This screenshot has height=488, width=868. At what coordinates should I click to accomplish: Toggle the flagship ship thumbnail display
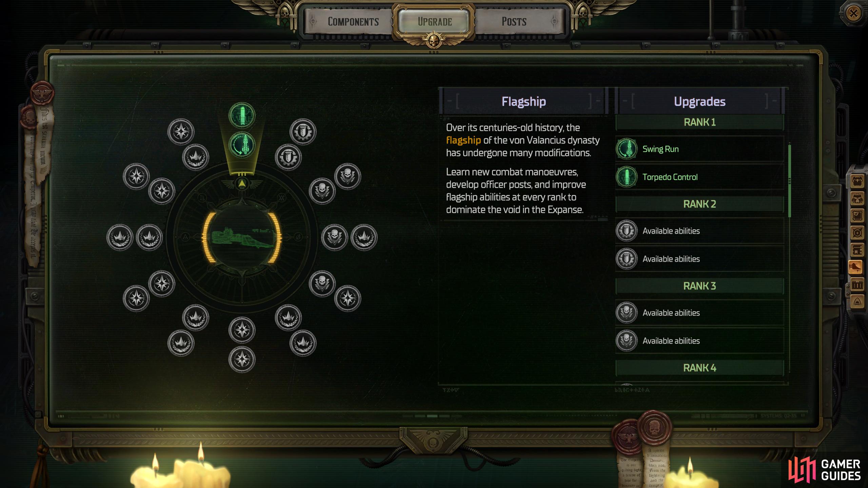(x=244, y=236)
